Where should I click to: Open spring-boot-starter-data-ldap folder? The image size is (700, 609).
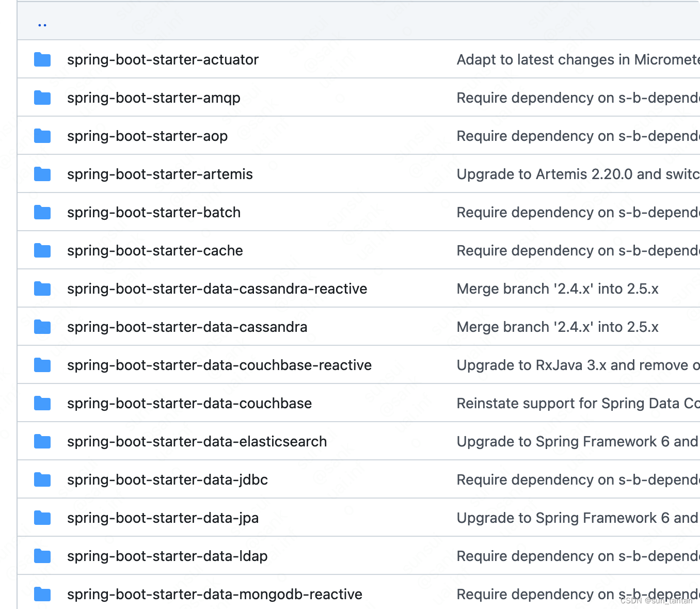pyautogui.click(x=167, y=556)
